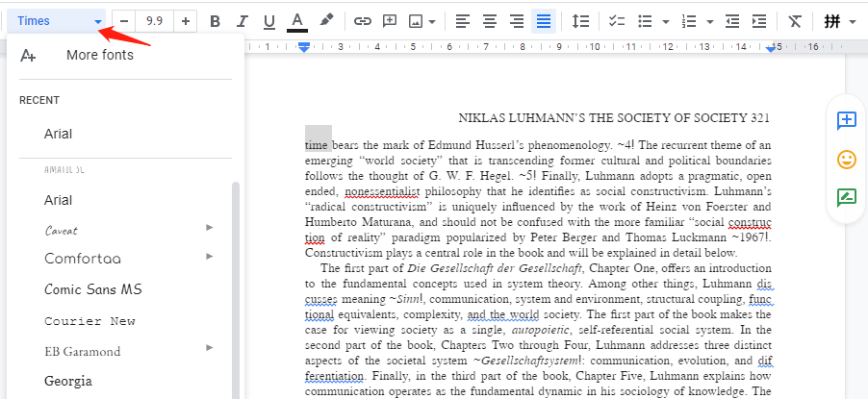Image resolution: width=868 pixels, height=399 pixels.
Task: Expand bulleted list options arrow
Action: [666, 21]
